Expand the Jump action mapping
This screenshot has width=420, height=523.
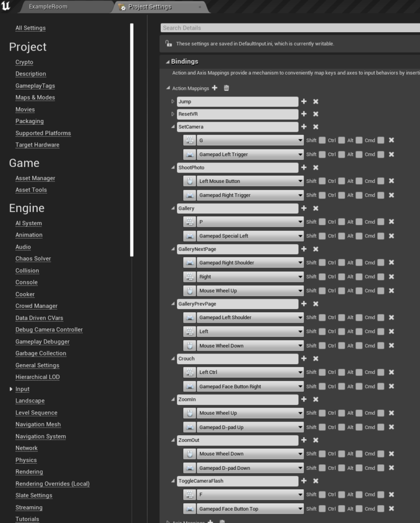tap(173, 102)
